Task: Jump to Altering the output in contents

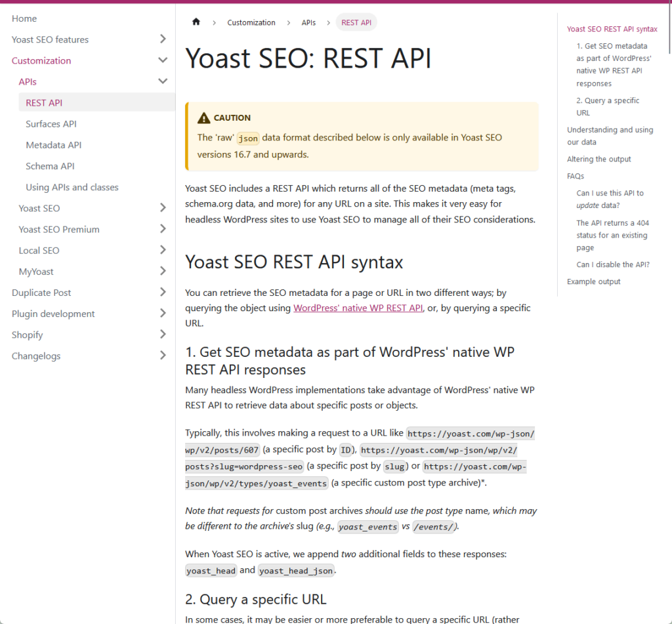Action: [x=598, y=159]
